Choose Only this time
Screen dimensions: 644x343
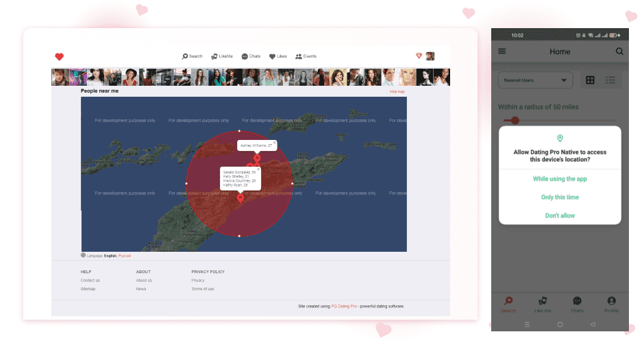pos(560,198)
